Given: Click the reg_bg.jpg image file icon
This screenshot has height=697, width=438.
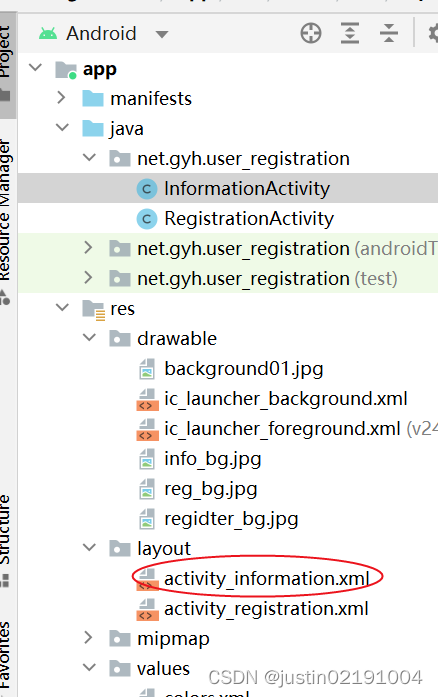Looking at the screenshot, I should pyautogui.click(x=147, y=489).
